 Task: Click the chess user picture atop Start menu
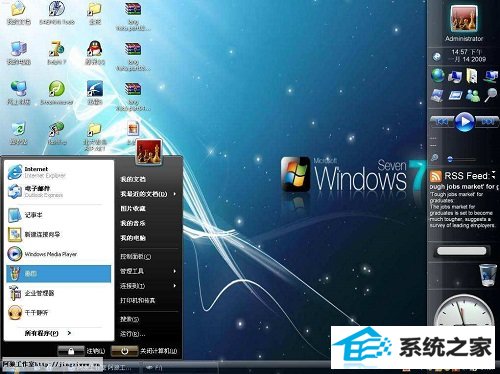tap(149, 152)
